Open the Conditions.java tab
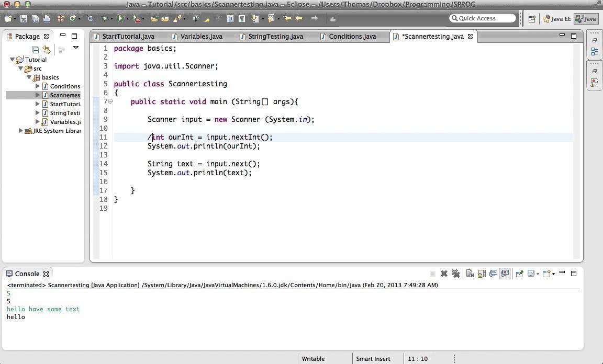Image resolution: width=603 pixels, height=364 pixels. tap(348, 37)
